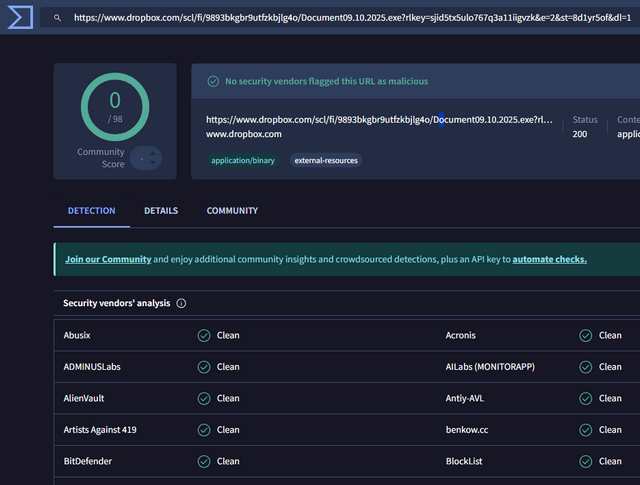Screen dimensions: 640x485
Task: Follow the automate checks link
Action: pyautogui.click(x=549, y=259)
